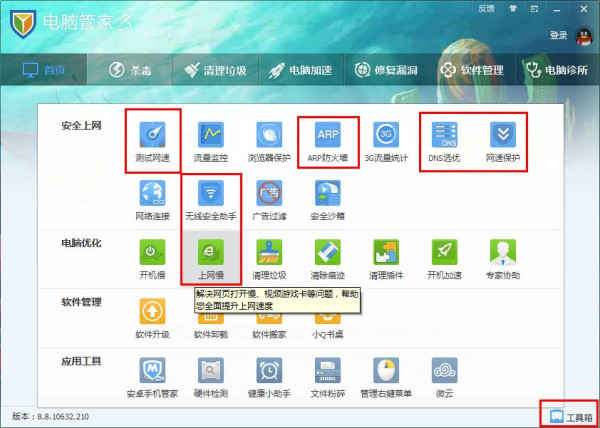
Task: Open the 修复漏洞 tab
Action: pyautogui.click(x=387, y=70)
